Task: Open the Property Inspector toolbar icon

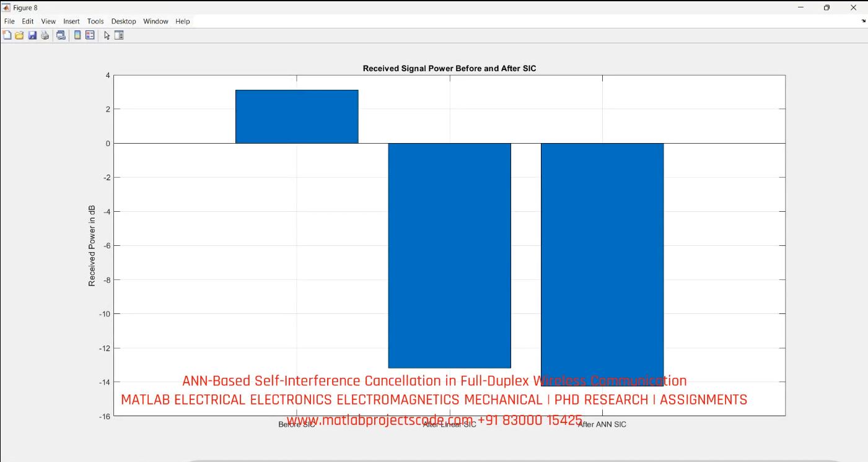Action: tap(119, 35)
